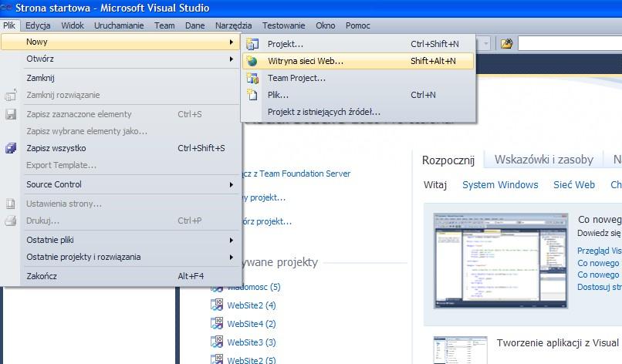Image resolution: width=622 pixels, height=364 pixels.
Task: Open recent project WebSite3 (3)
Action: (x=252, y=342)
